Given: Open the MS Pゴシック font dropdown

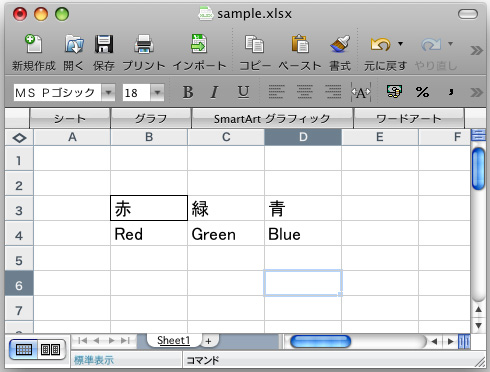Looking at the screenshot, I should (x=108, y=92).
